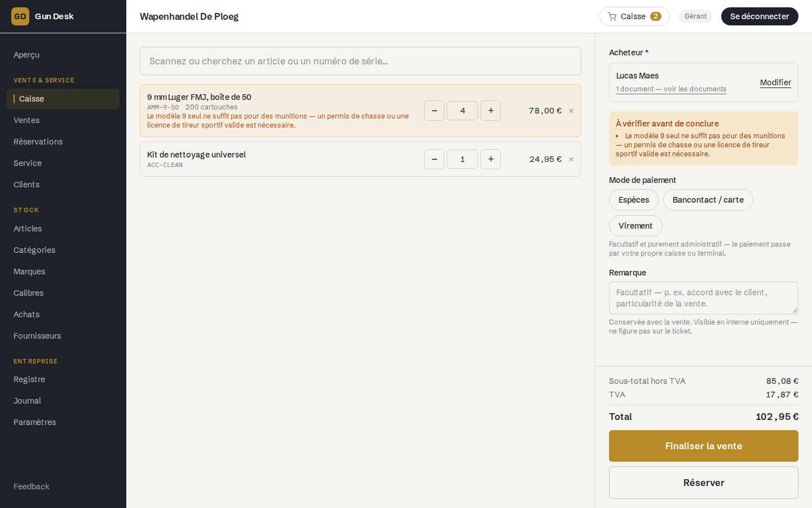Navigate to Clients page
The height and width of the screenshot is (508, 812).
pos(63,185)
